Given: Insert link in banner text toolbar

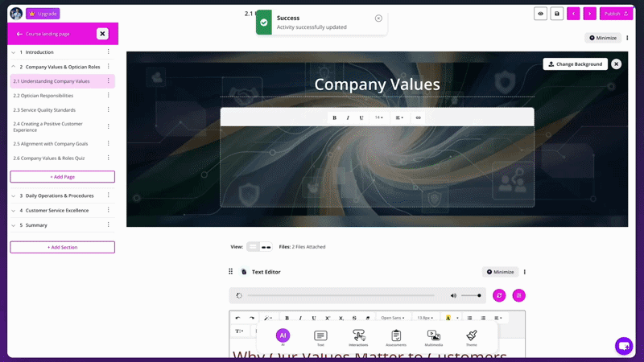Looking at the screenshot, I should pyautogui.click(x=418, y=117).
